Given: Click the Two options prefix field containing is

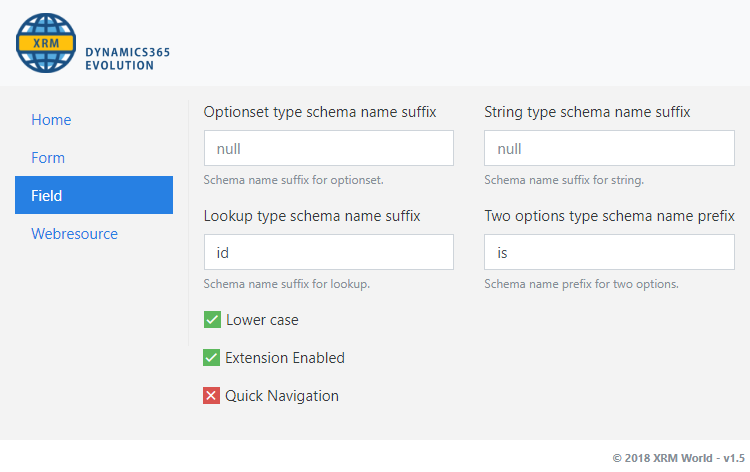Looking at the screenshot, I should click(609, 252).
